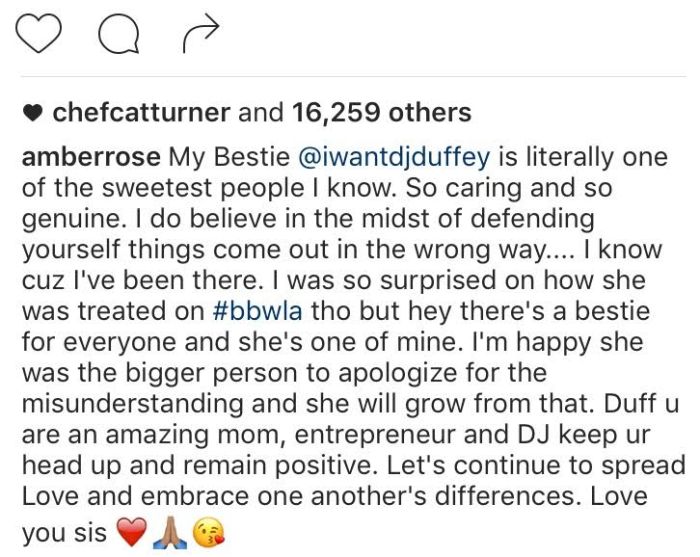This screenshot has width=700, height=557.
Task: Click the small black heart beside chefcatturner
Action: (33, 114)
